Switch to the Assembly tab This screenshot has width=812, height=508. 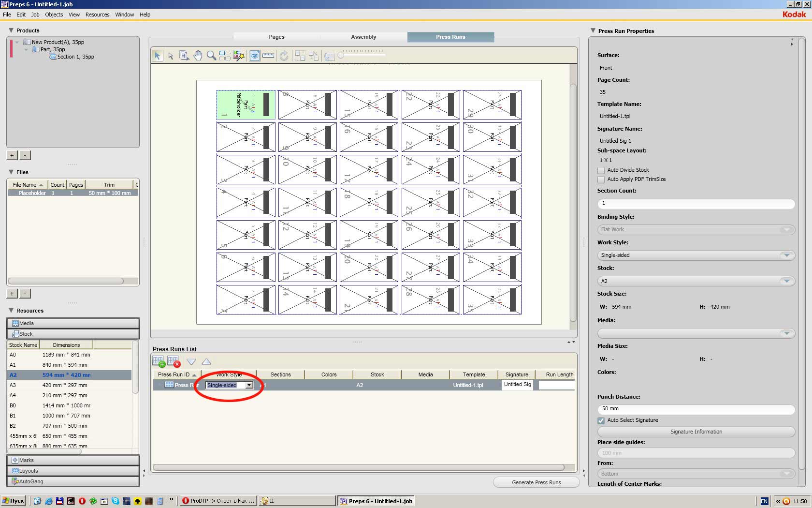pos(363,37)
